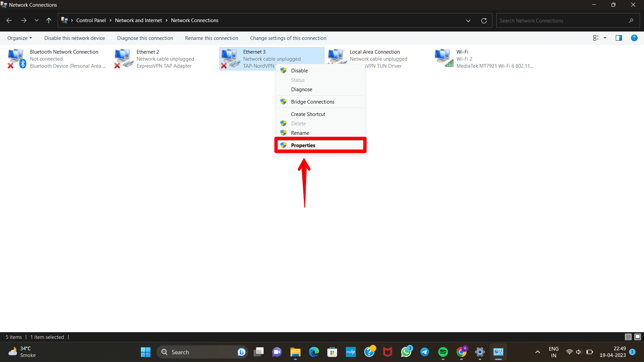Open Google Chrome from taskbar

click(x=462, y=352)
